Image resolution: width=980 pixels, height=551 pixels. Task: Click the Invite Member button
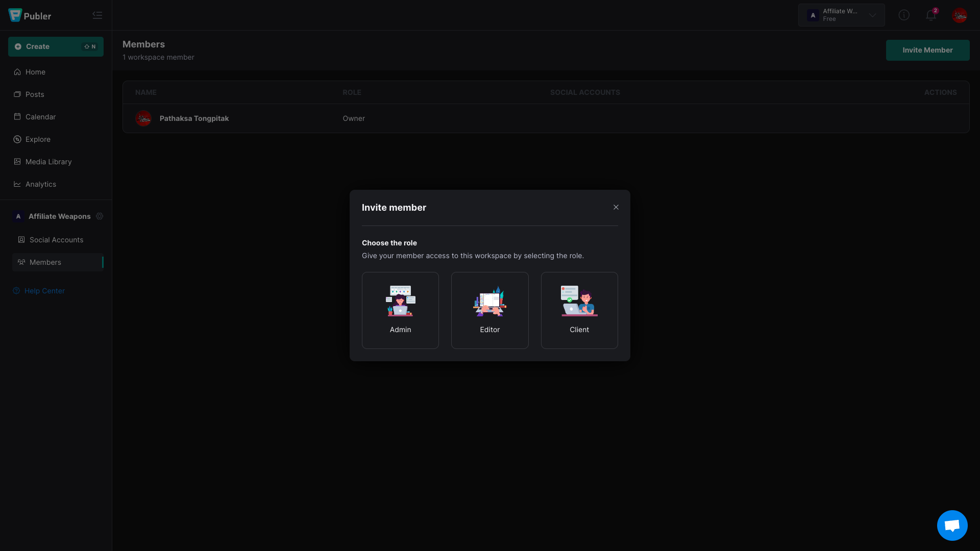coord(927,50)
